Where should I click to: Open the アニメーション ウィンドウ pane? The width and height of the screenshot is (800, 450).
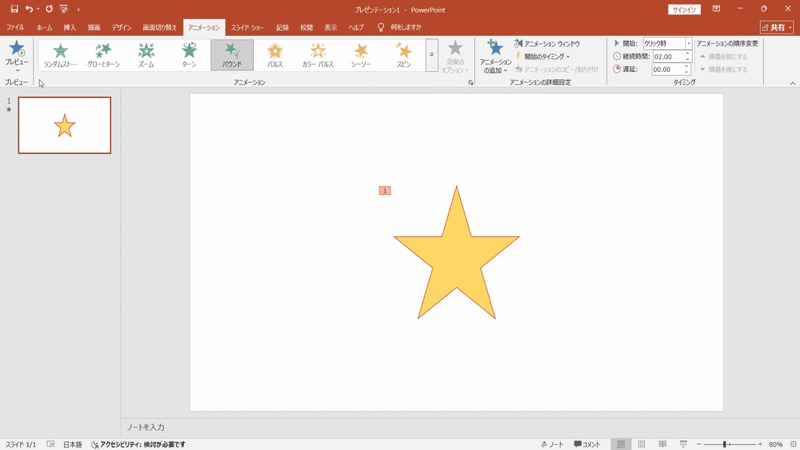pyautogui.click(x=547, y=44)
